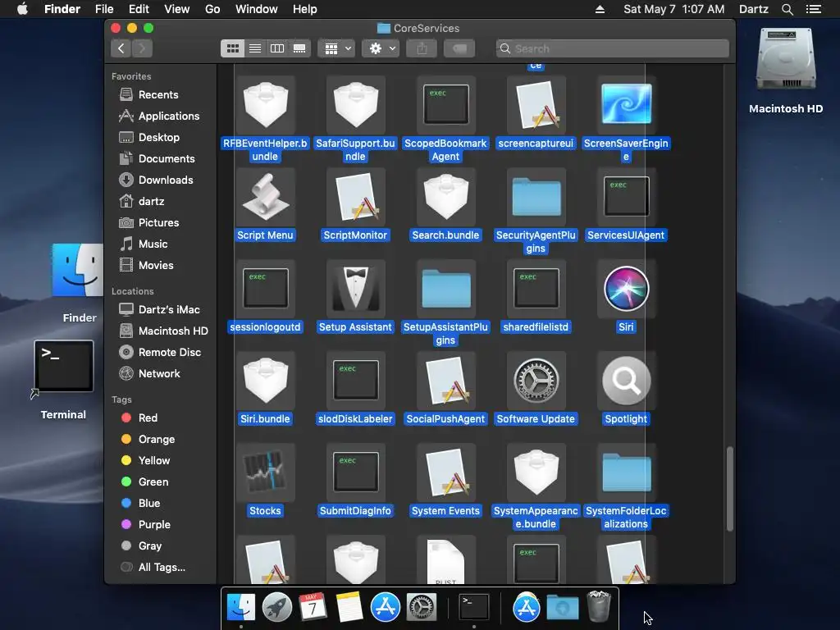
Task: Open the Apple menu
Action: [x=22, y=9]
